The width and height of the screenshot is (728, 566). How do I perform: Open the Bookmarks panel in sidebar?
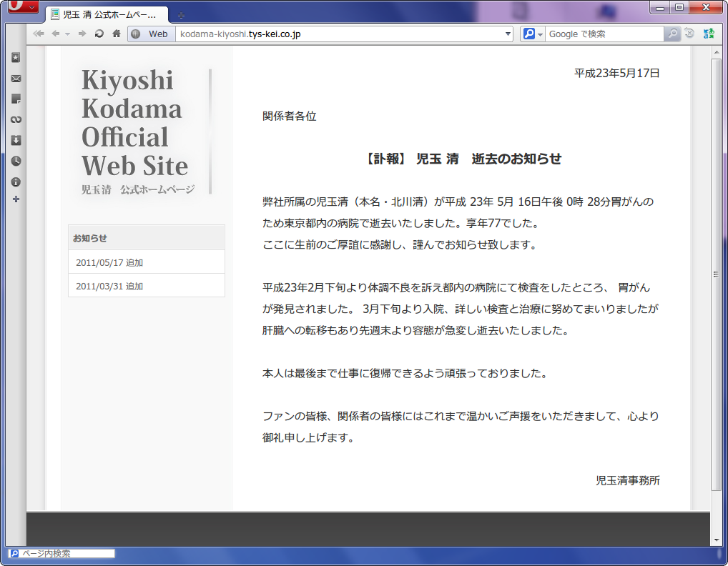[16, 57]
